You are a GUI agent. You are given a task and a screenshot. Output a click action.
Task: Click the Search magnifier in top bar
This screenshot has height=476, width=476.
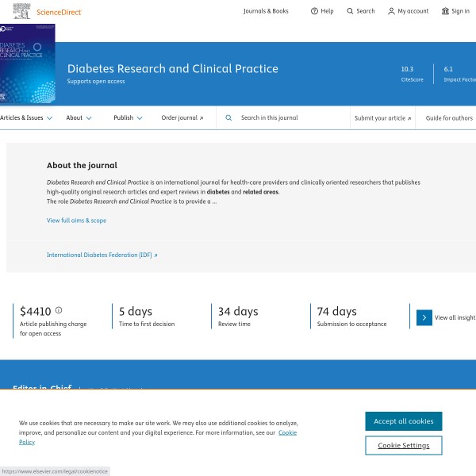tap(351, 11)
